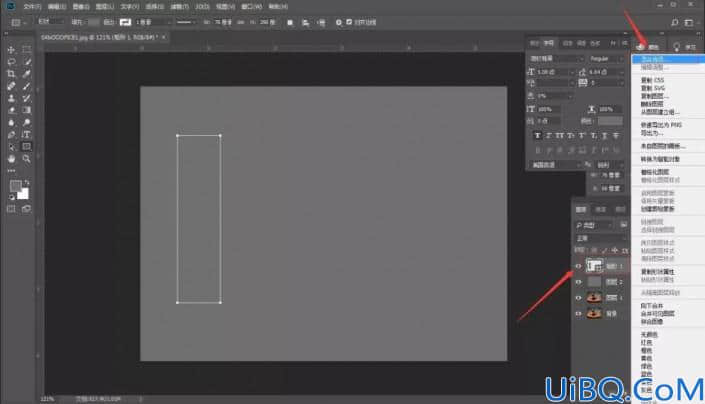The width and height of the screenshot is (705, 404).
Task: Toggle visibility of the 背景 layer
Action: coord(578,313)
